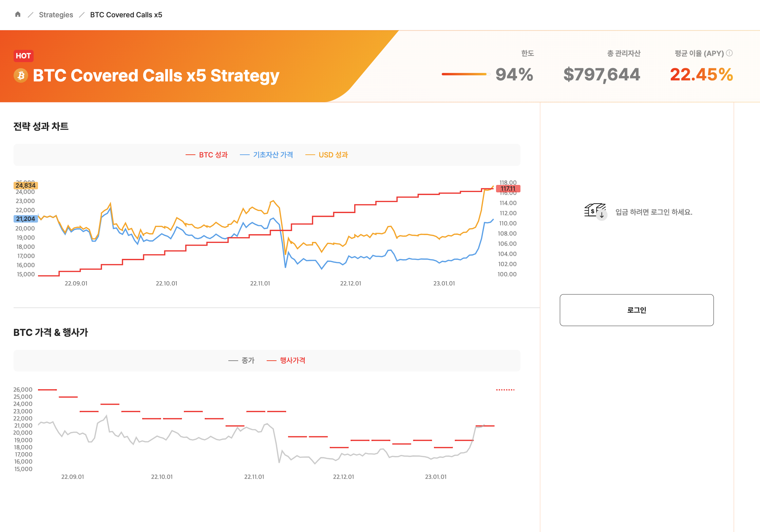Click the orange Bitcoin coin icon

click(x=21, y=75)
